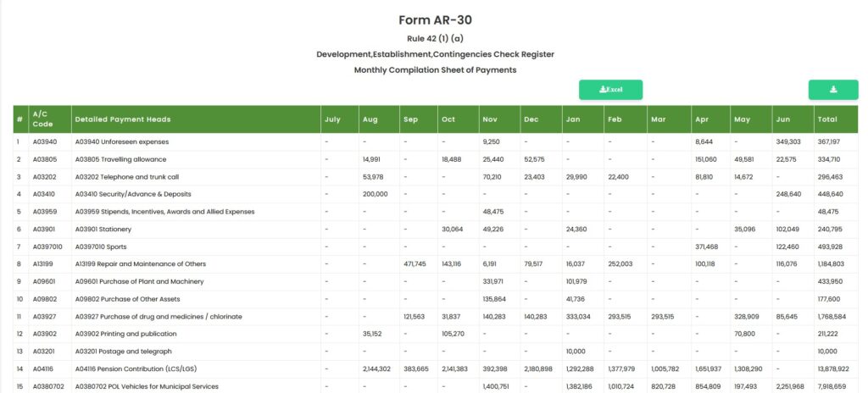The image size is (868, 393).
Task: Click the May column header
Action: (x=751, y=119)
